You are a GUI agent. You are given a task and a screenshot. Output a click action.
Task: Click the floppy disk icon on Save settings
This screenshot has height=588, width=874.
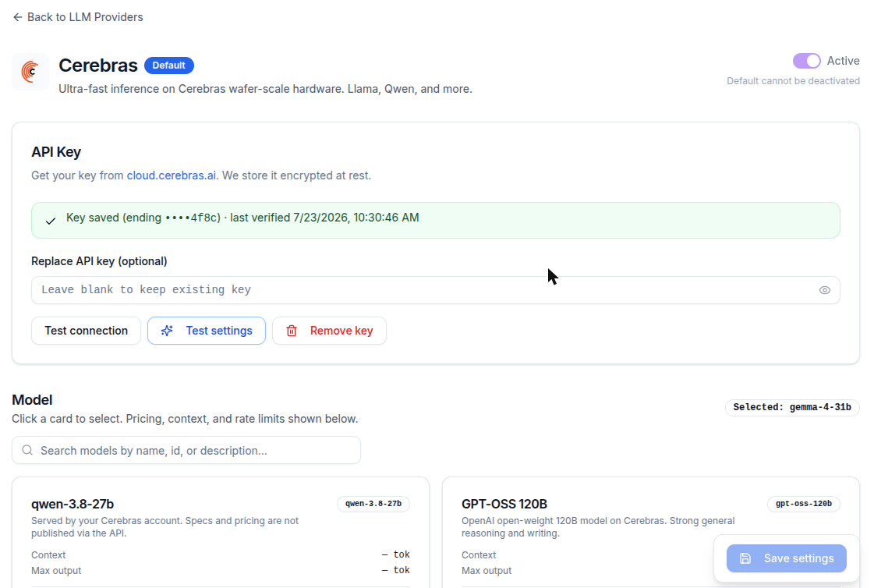(x=745, y=558)
